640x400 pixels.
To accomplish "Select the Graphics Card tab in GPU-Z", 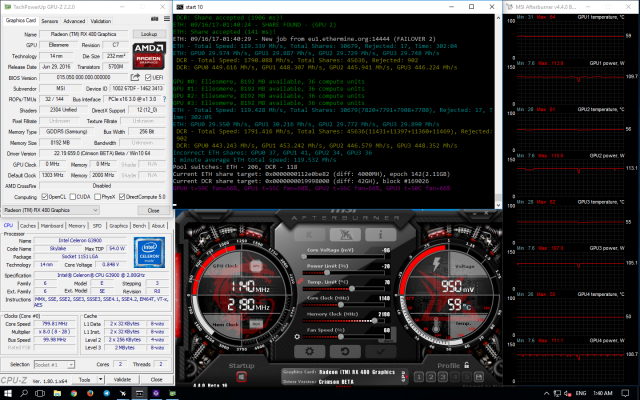I will pyautogui.click(x=21, y=20).
